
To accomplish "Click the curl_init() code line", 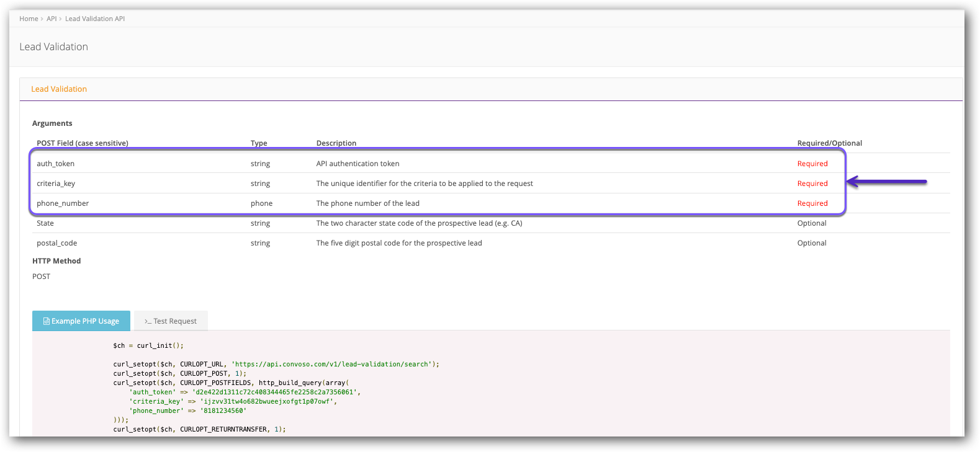I will [148, 345].
